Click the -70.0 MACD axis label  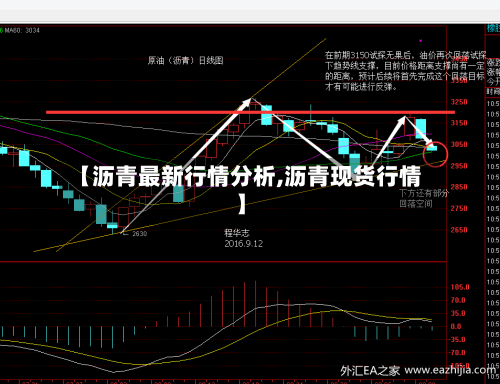(458, 353)
